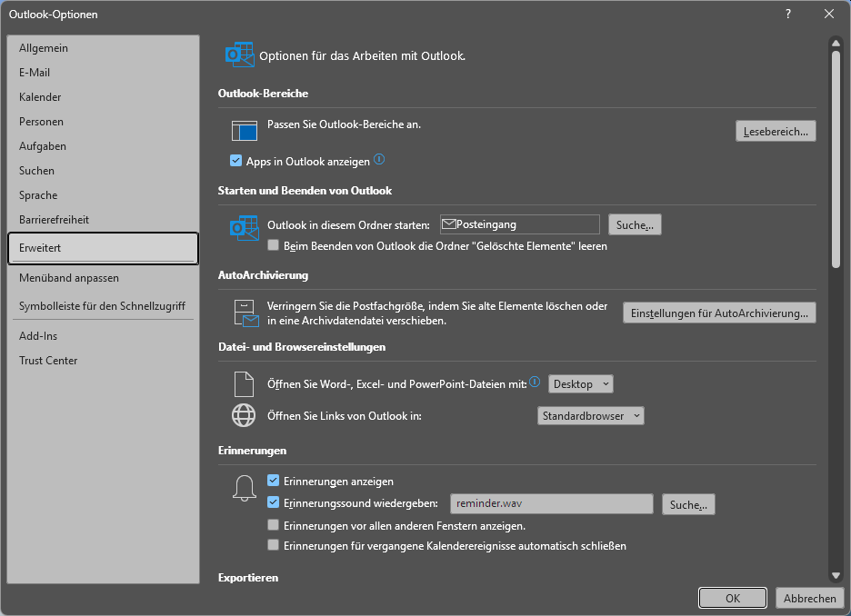The width and height of the screenshot is (851, 616).
Task: Click the Abbrechen button
Action: 809,598
